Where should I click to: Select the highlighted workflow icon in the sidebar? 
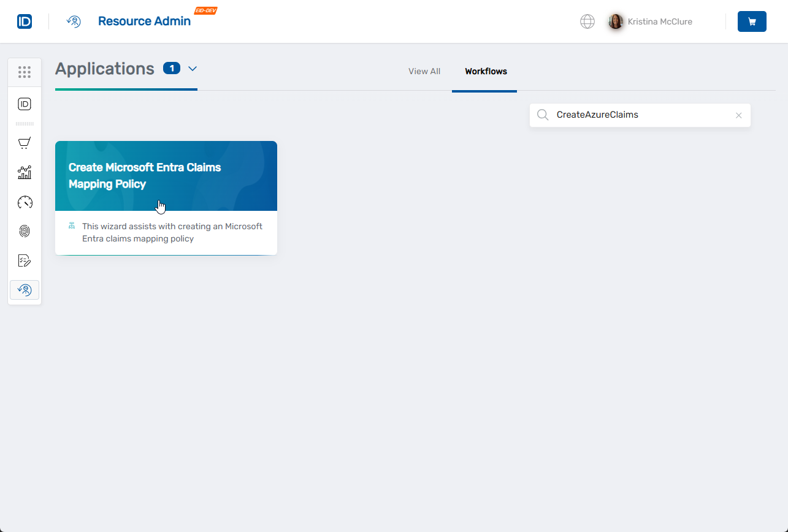click(25, 289)
